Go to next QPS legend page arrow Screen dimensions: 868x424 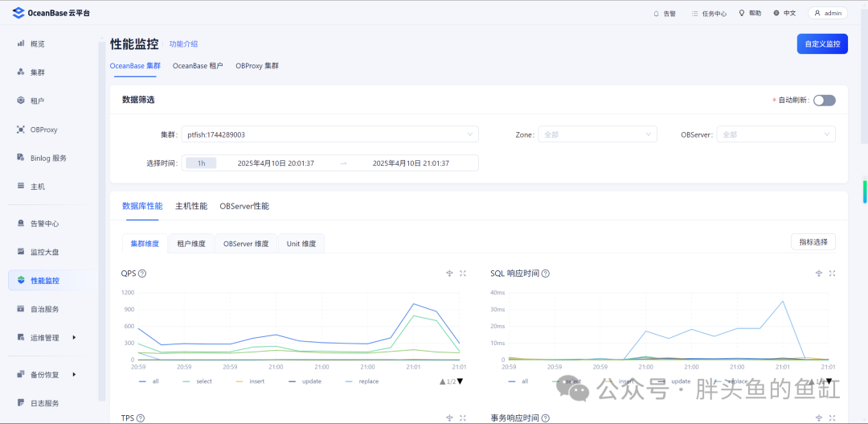[x=460, y=381]
